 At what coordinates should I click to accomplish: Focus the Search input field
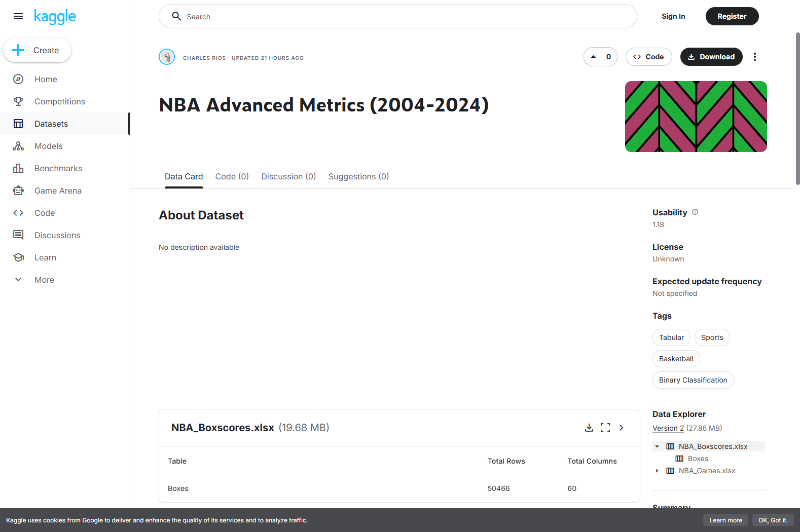pyautogui.click(x=398, y=16)
